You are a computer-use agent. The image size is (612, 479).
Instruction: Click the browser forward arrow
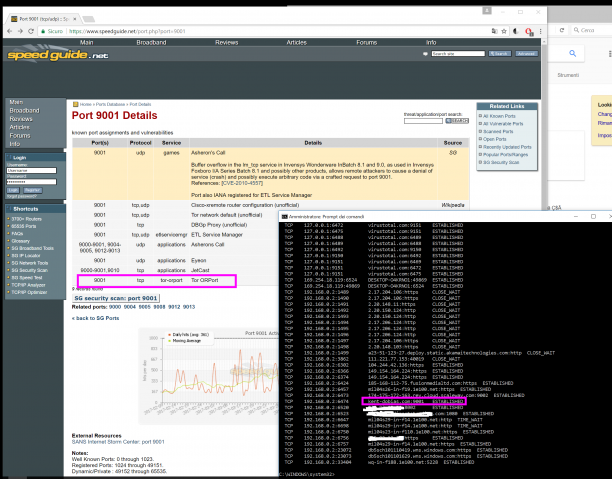[x=20, y=31]
